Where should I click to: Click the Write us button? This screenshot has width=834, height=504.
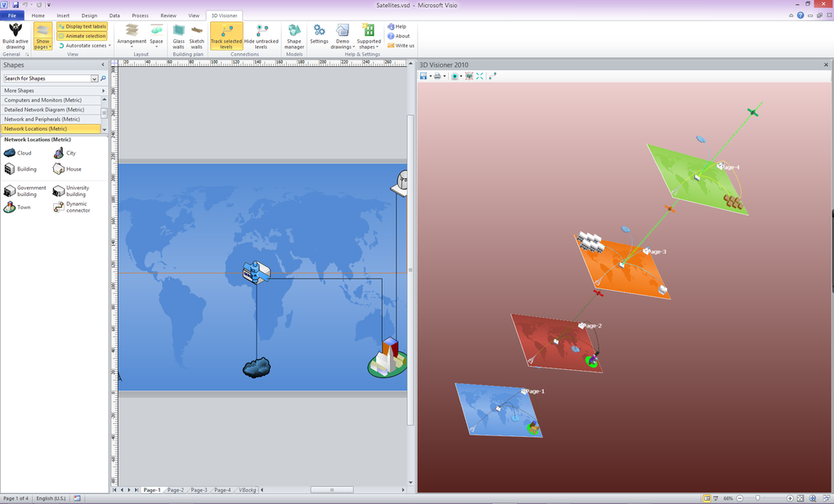[x=401, y=45]
